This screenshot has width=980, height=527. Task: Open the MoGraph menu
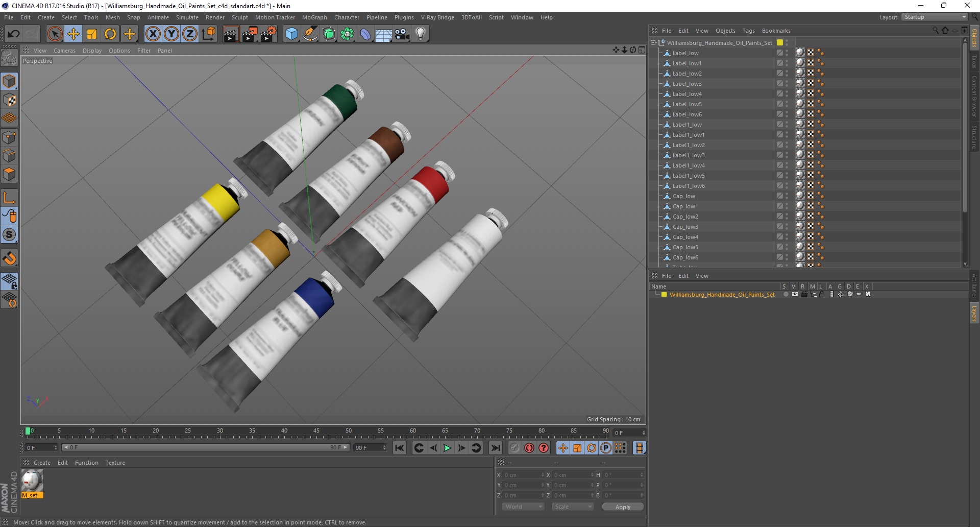coord(314,17)
